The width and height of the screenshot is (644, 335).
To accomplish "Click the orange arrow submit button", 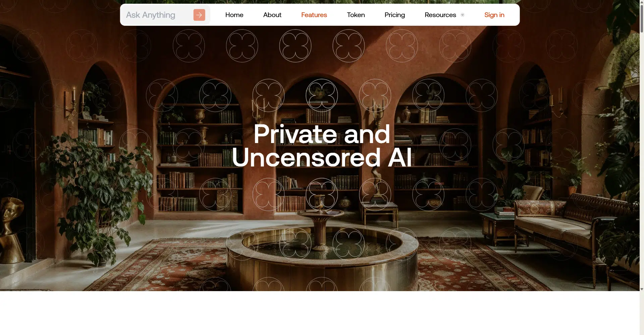I will 199,15.
